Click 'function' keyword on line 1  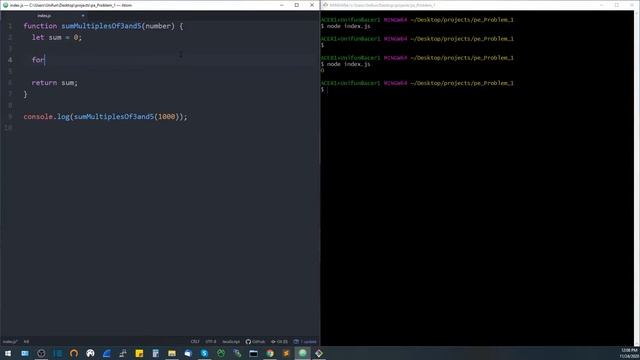(40, 26)
